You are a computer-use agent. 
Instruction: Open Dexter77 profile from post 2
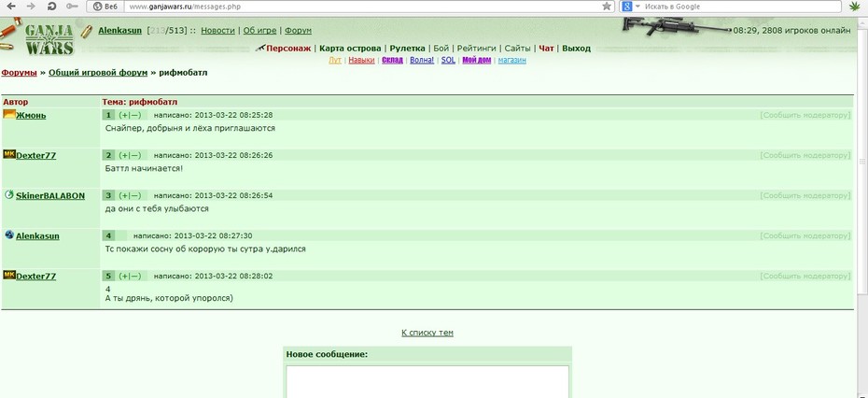pos(36,155)
